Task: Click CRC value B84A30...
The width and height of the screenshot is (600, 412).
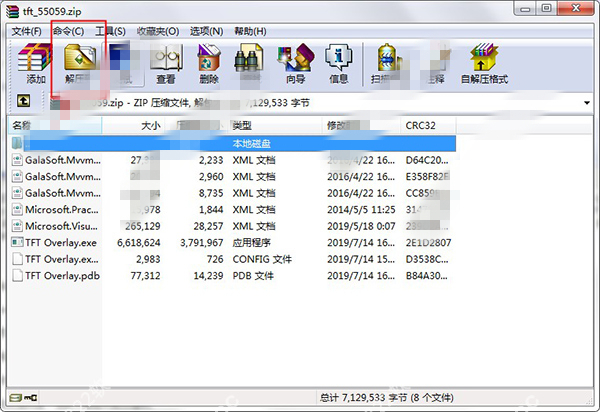Action: (426, 275)
